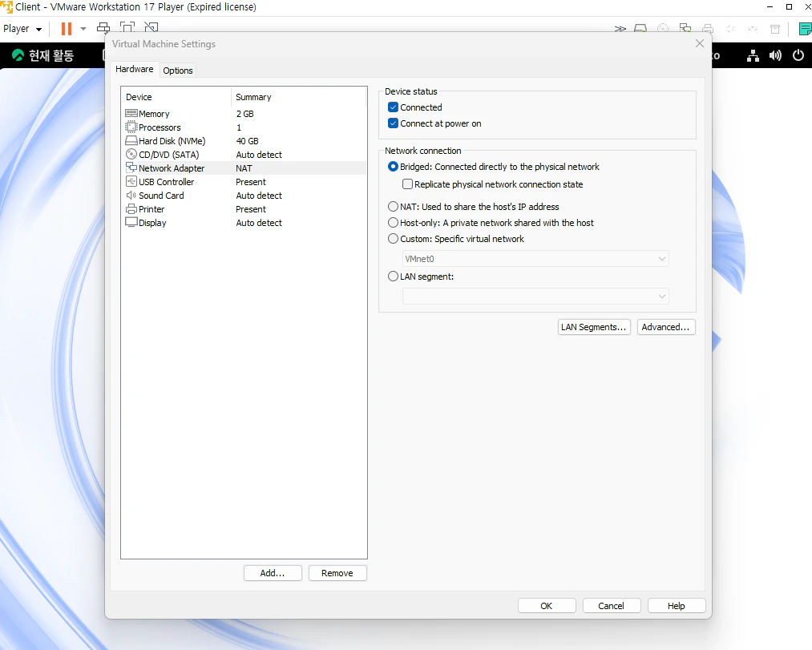Click the network adapter device icon in toolbar
The image size is (812, 650).
[685, 29]
